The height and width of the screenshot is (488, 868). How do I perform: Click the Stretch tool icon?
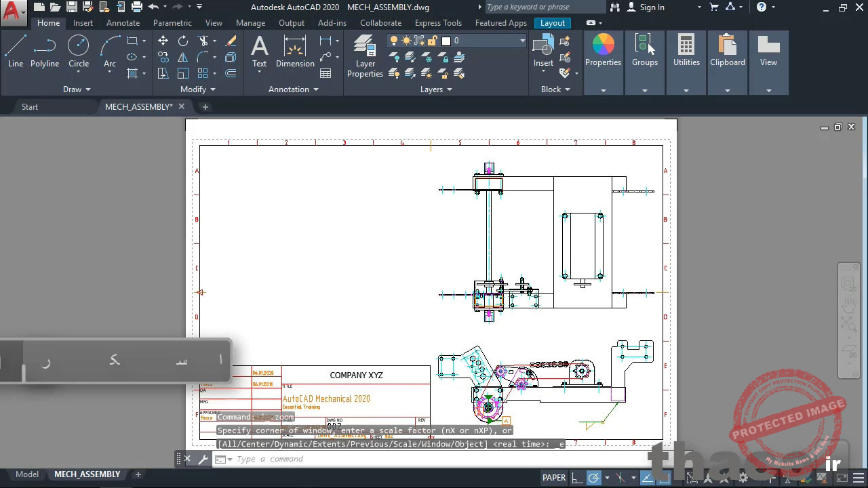(163, 73)
